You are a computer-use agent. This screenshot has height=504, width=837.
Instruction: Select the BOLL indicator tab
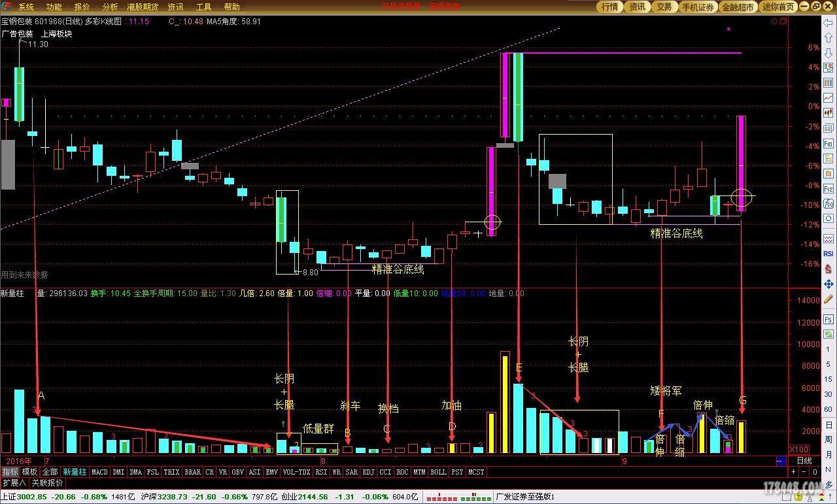tap(438, 472)
